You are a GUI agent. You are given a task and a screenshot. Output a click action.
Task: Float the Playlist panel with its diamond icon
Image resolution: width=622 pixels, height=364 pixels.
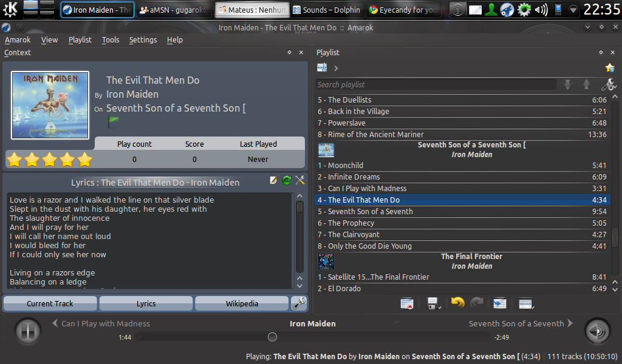pos(601,52)
